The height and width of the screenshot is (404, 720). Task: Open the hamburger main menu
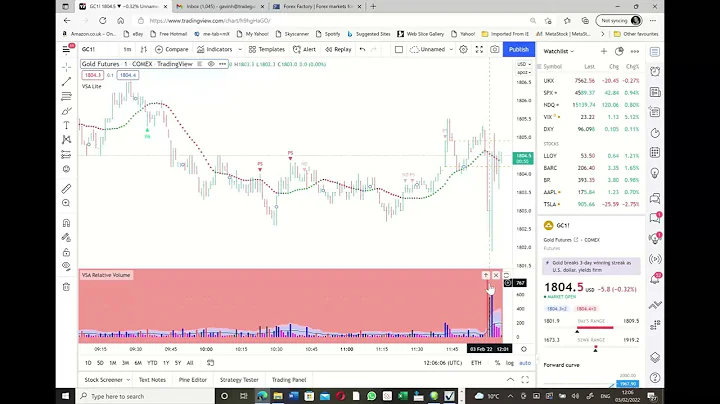66,50
